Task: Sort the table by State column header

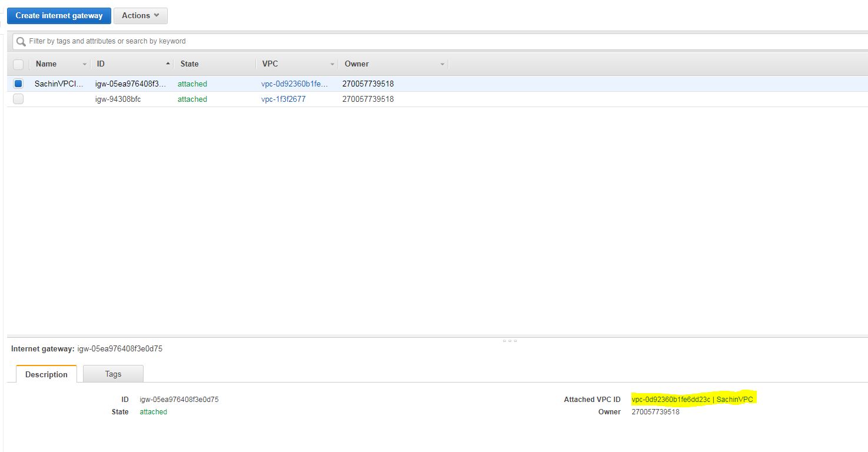Action: (189, 64)
